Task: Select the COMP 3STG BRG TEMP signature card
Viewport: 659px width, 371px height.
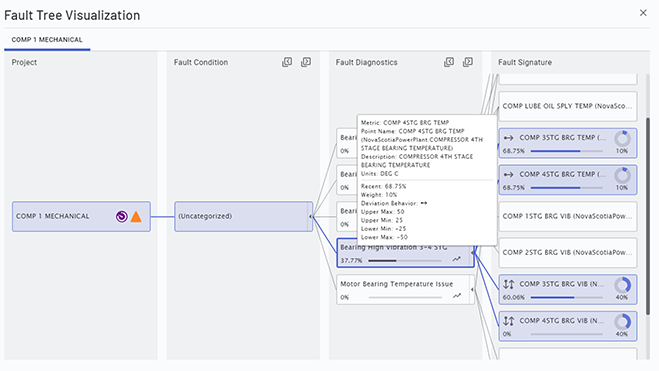Action: pyautogui.click(x=568, y=143)
